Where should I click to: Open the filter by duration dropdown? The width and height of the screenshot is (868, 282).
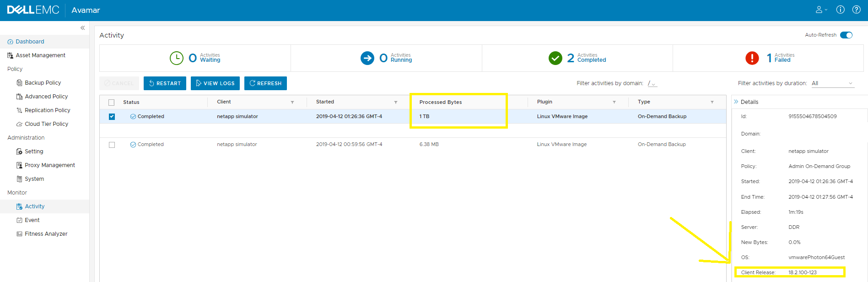tap(833, 83)
